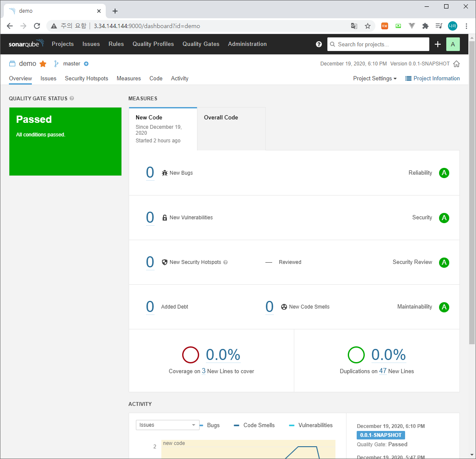Viewport: 476px width, 459px height.
Task: Open the Security Hotspots tab
Action: (87, 78)
